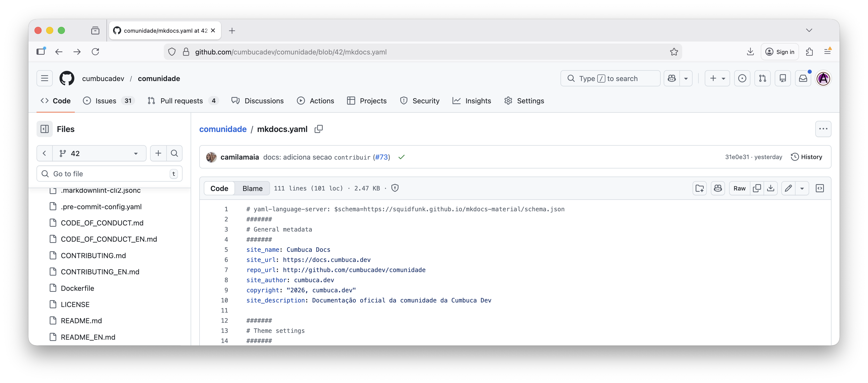The image size is (868, 383).
Task: Expand the edit options dropdown arrow
Action: pos(802,188)
